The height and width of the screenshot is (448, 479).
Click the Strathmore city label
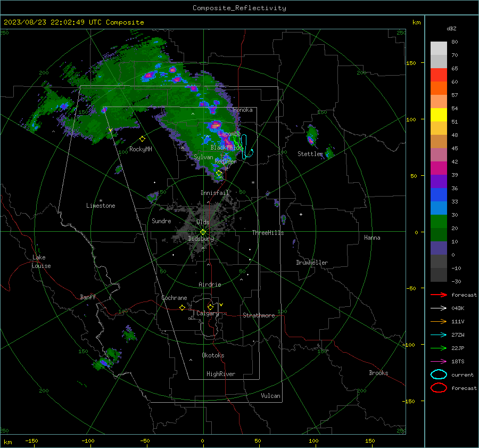pyautogui.click(x=259, y=315)
